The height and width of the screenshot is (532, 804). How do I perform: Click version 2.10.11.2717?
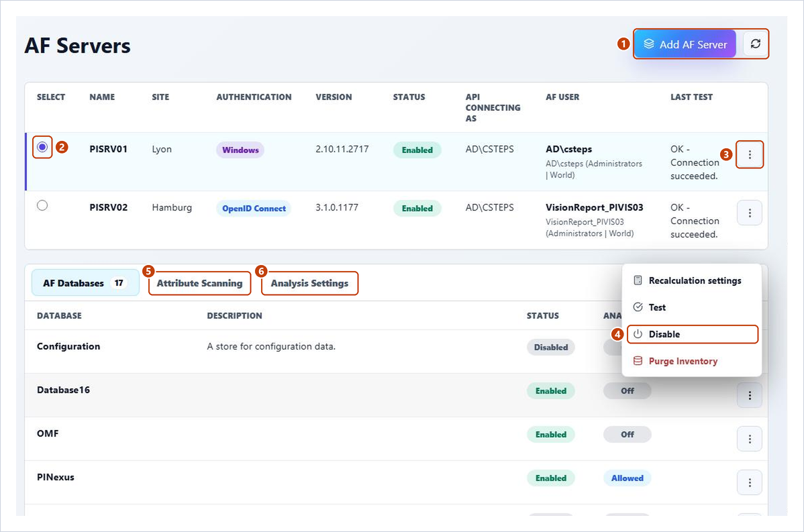tap(342, 149)
